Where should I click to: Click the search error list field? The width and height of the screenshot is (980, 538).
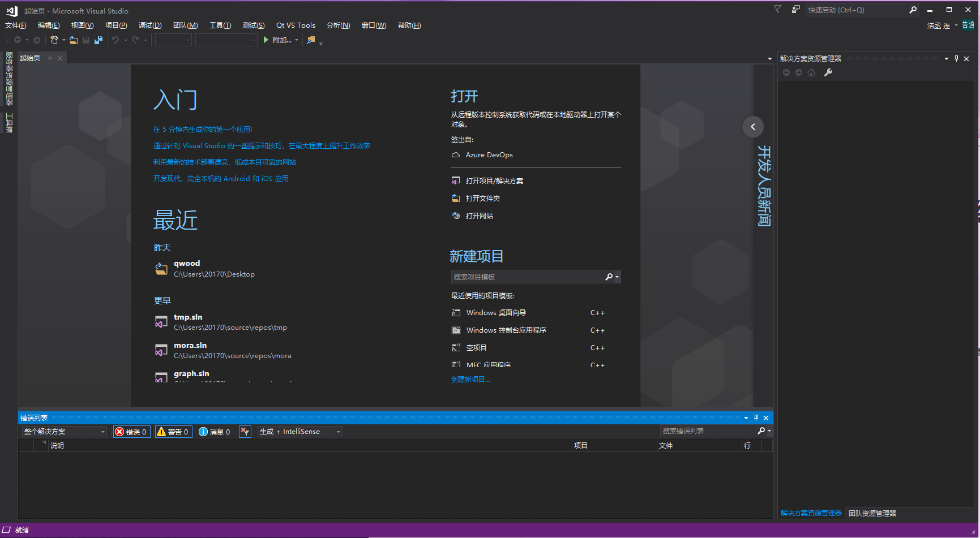708,431
